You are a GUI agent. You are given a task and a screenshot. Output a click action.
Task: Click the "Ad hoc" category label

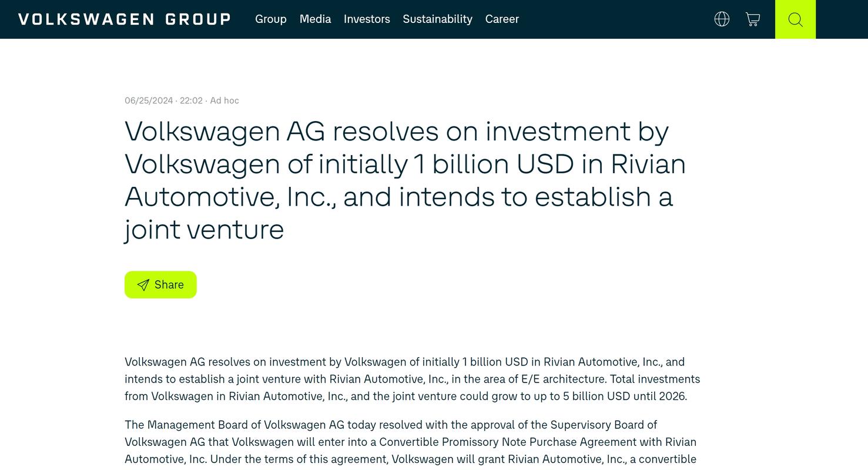pyautogui.click(x=224, y=100)
